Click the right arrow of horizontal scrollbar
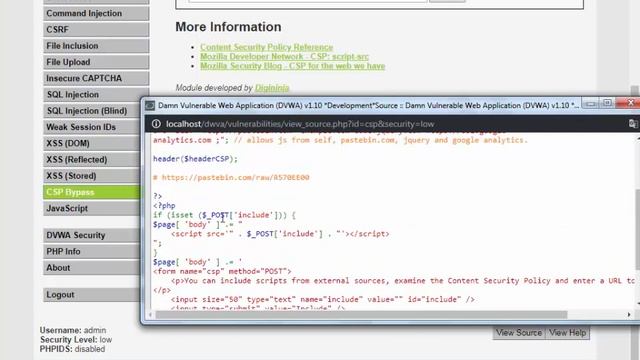Screen dimensions: 640x360 click(629, 315)
